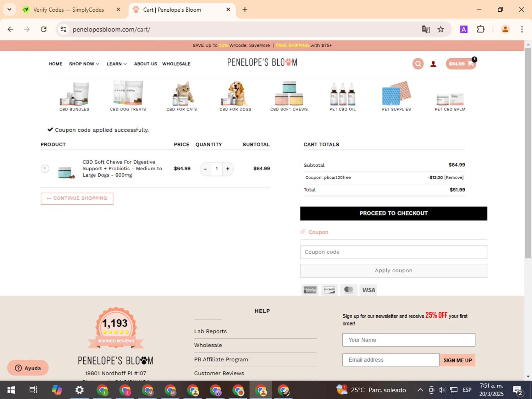Focus the Coupon code input field
This screenshot has width=532, height=399.
coord(394,252)
